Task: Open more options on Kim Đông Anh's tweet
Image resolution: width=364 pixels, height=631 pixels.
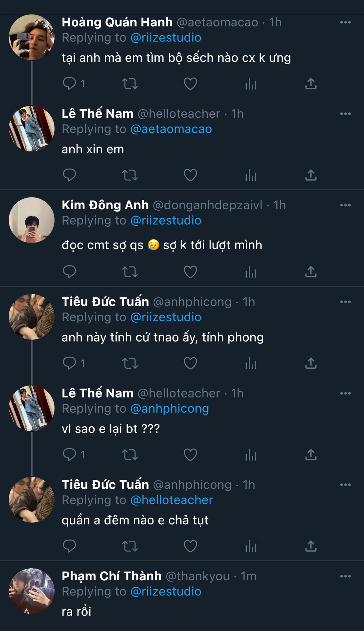Action: (345, 205)
